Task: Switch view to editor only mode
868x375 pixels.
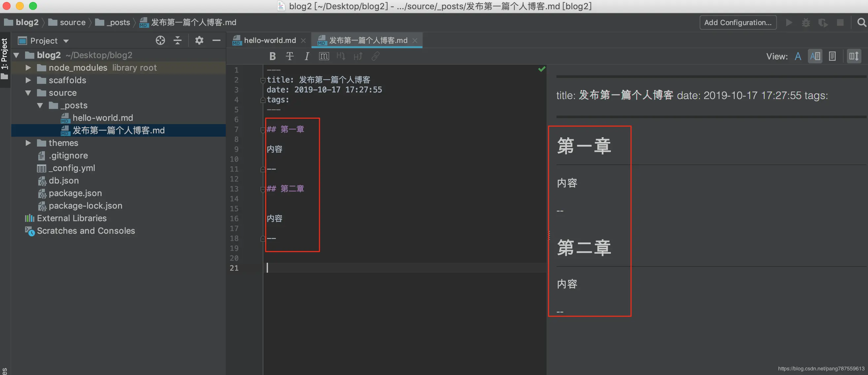Action: [x=798, y=56]
